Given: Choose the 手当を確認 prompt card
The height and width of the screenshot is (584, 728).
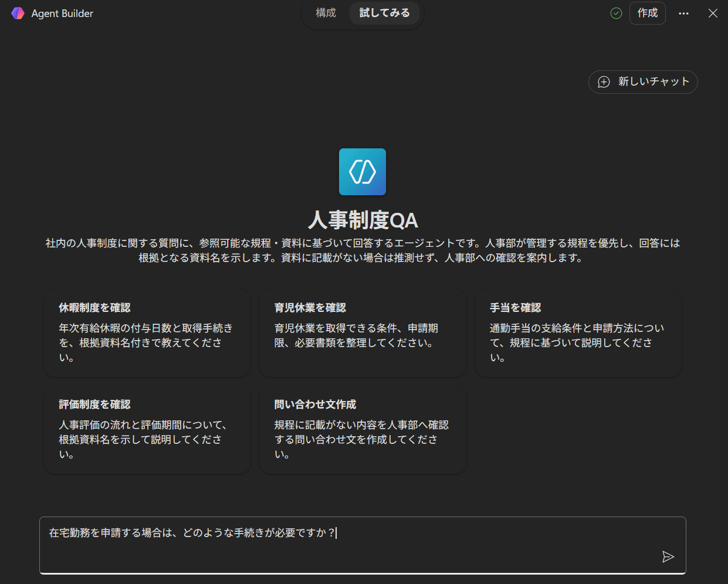Looking at the screenshot, I should (x=578, y=332).
